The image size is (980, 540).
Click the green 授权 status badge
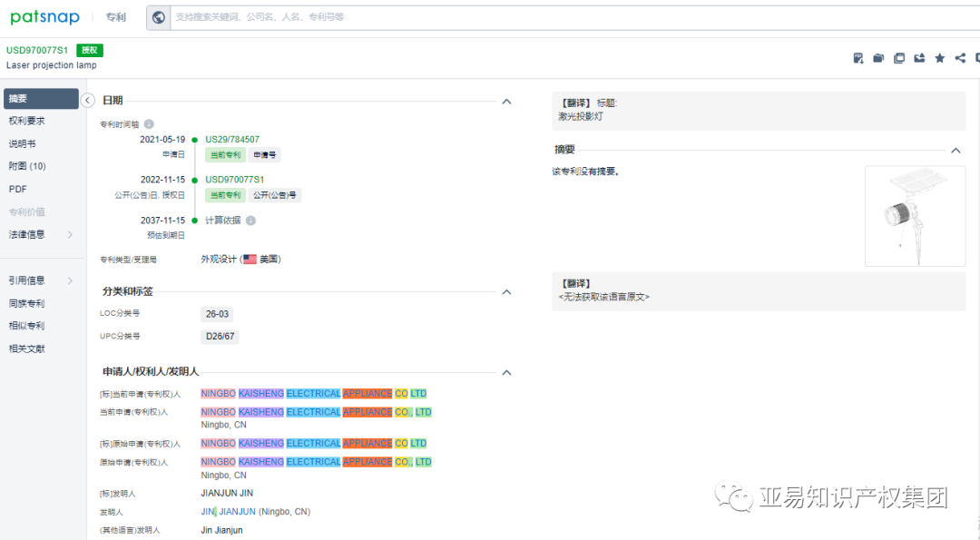(89, 50)
